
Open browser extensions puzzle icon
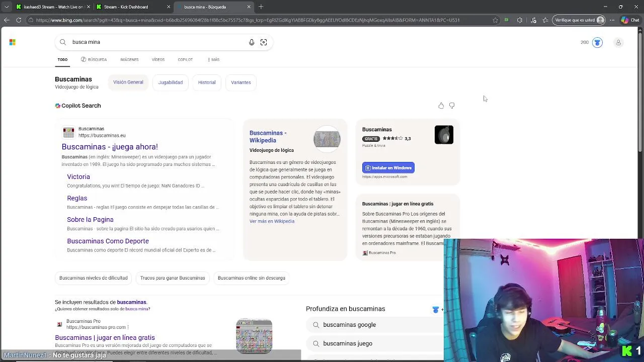pyautogui.click(x=520, y=20)
